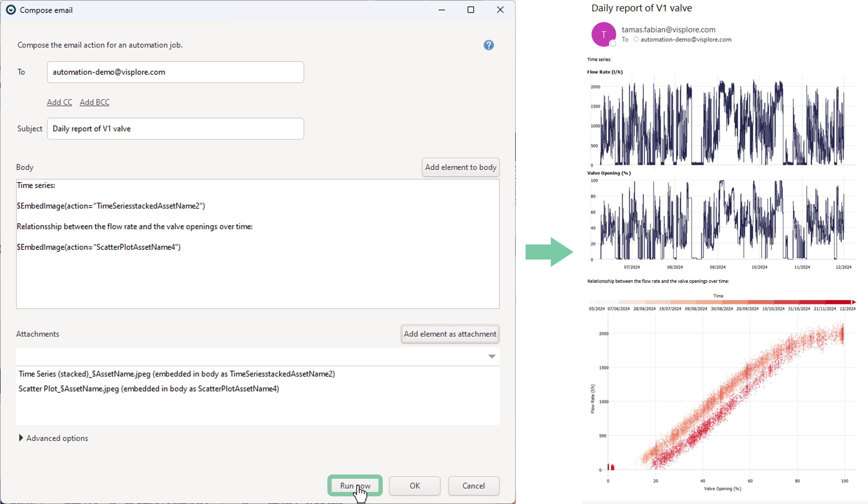Maximize the Compose email window
This screenshot has width=868, height=504.
470,10
